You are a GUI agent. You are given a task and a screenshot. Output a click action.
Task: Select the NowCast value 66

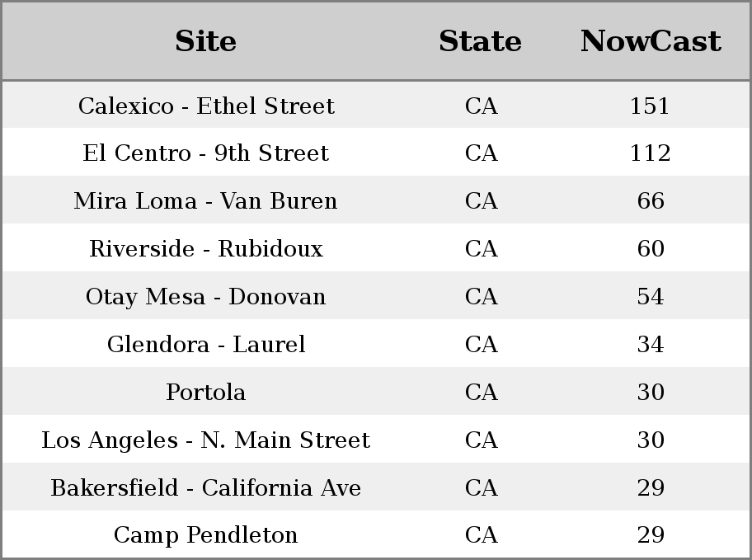point(651,200)
